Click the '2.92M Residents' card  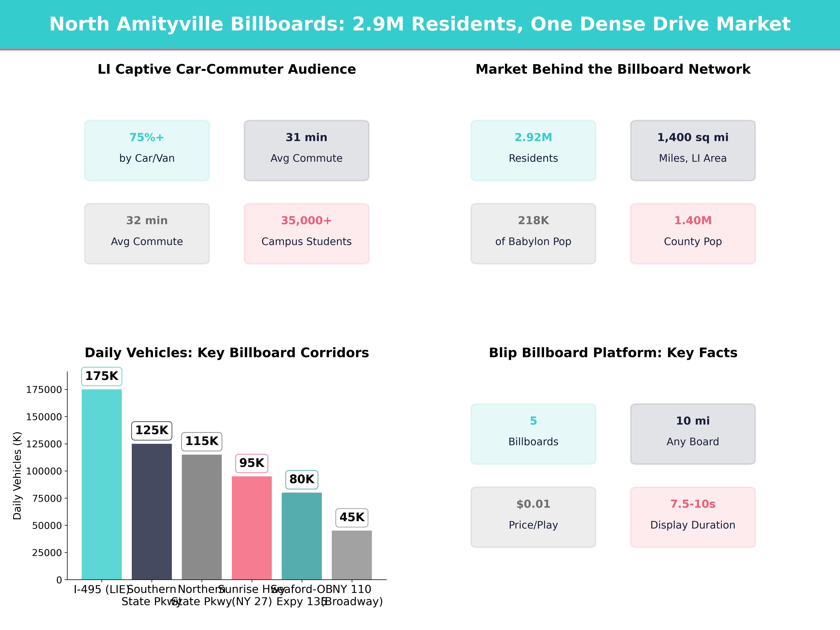533,150
